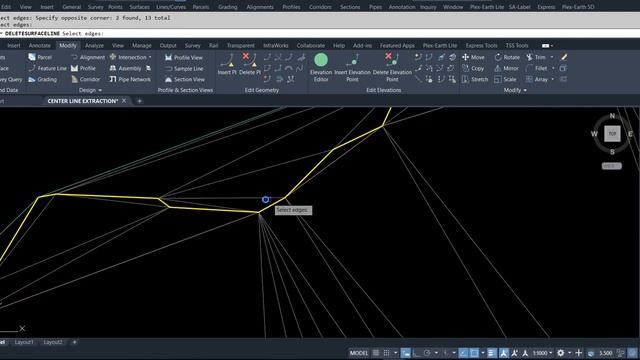This screenshot has height=360, width=640.
Task: Close the CENTER LINE EXTRACTION tab
Action: (124, 101)
